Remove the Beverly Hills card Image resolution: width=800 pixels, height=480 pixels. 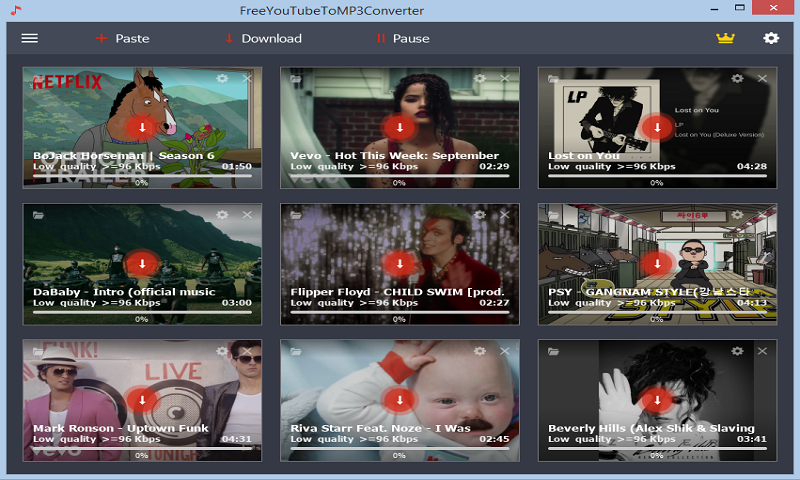[762, 351]
